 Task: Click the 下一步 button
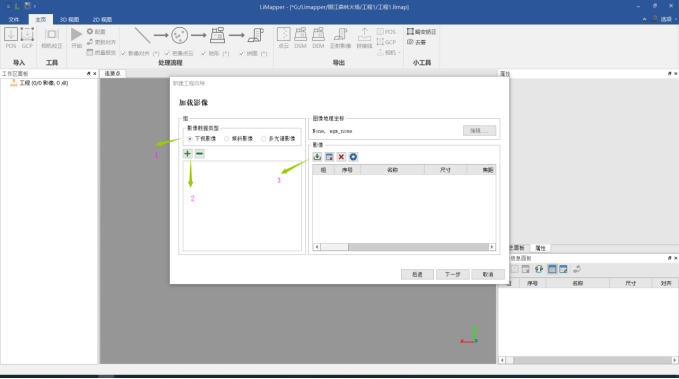point(453,274)
